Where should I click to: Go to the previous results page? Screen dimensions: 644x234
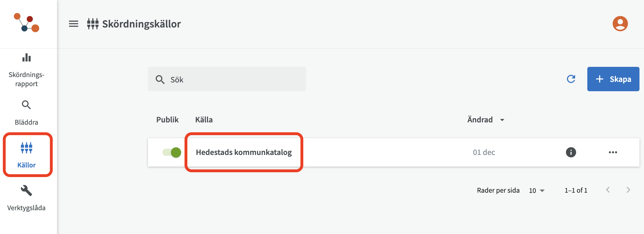[x=608, y=190]
